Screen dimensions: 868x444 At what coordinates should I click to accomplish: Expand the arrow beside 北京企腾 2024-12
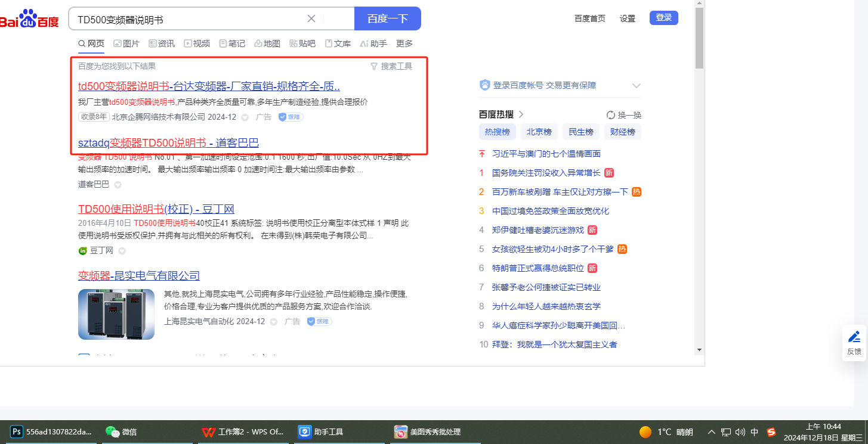(245, 117)
